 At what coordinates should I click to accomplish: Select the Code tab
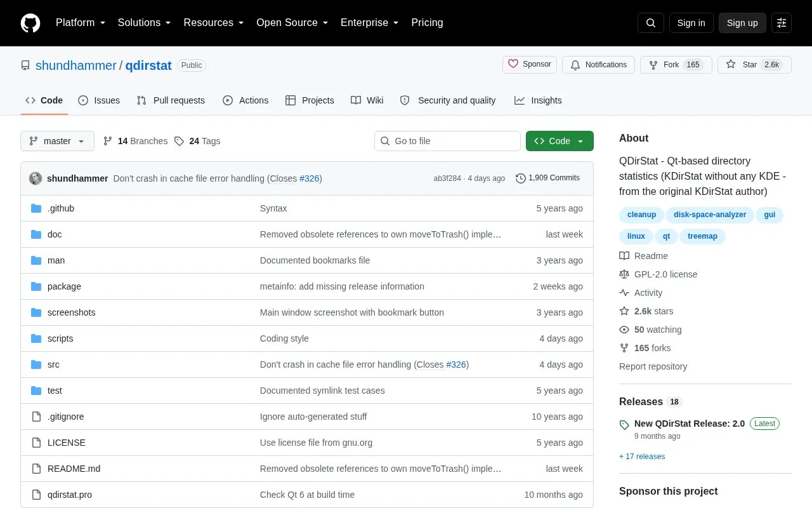44,100
